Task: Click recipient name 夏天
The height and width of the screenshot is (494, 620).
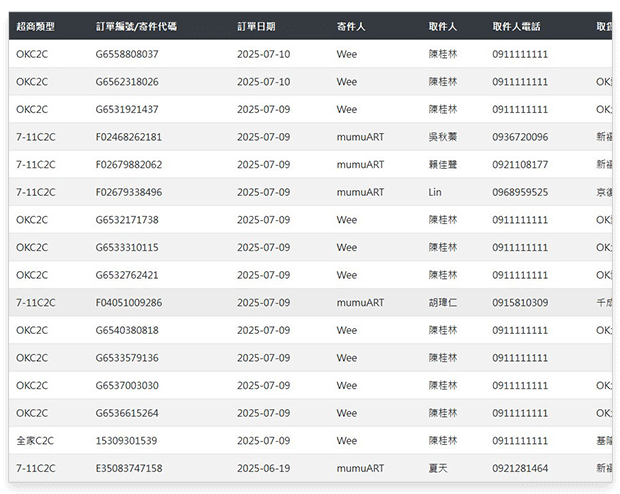Action: point(438,469)
